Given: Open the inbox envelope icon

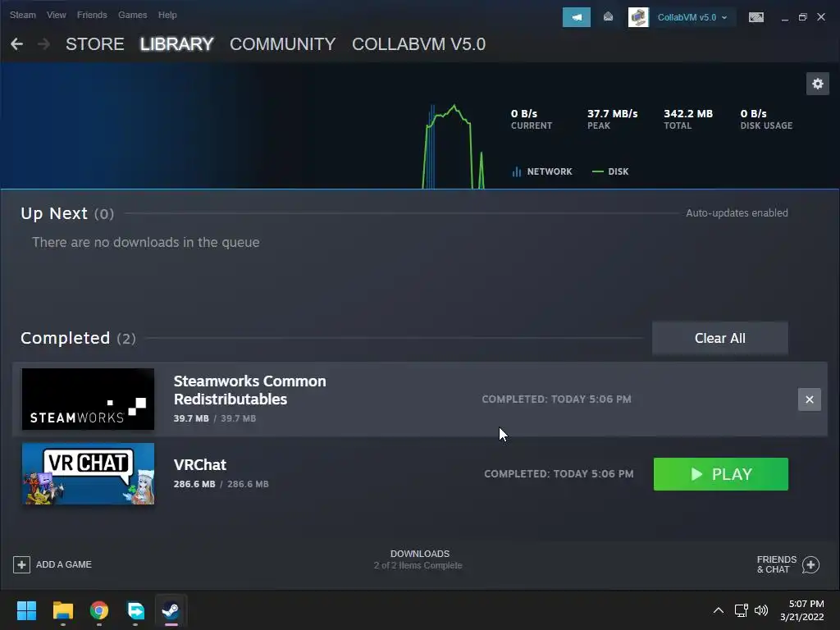Looking at the screenshot, I should point(608,17).
